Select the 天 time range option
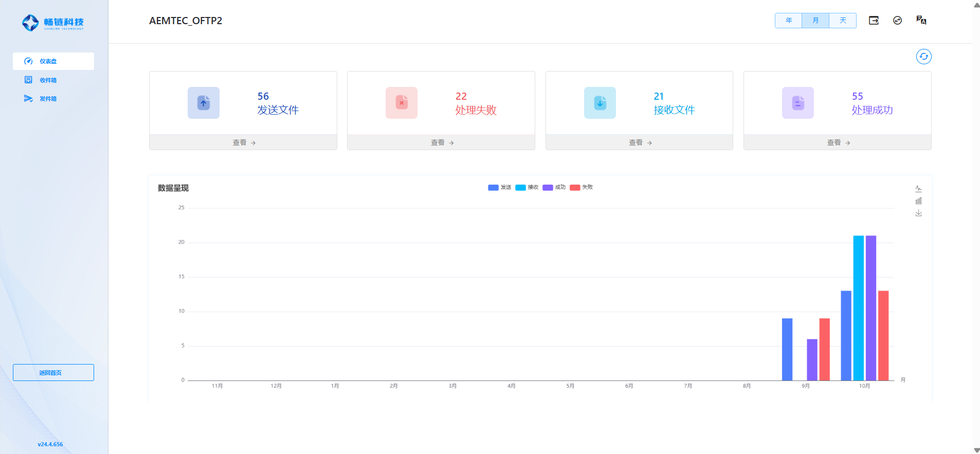This screenshot has width=980, height=454. [843, 21]
